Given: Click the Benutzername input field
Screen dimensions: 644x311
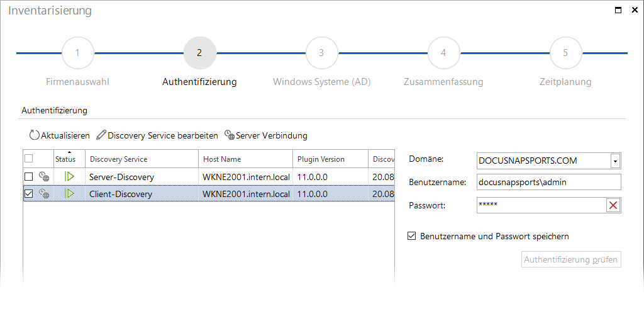Looking at the screenshot, I should [548, 182].
